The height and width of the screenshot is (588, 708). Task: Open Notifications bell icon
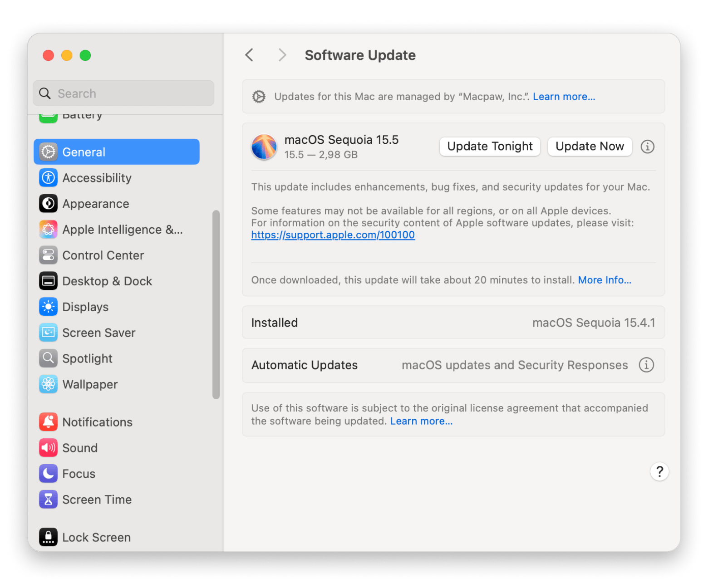pyautogui.click(x=48, y=422)
